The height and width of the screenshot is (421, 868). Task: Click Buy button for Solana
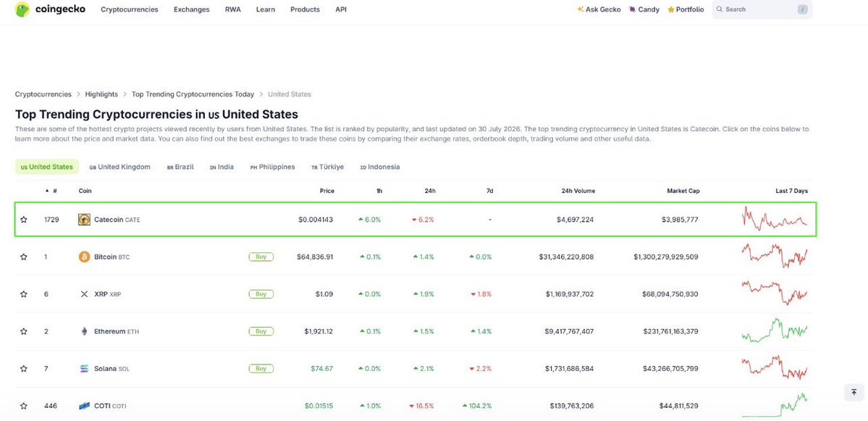coord(261,368)
